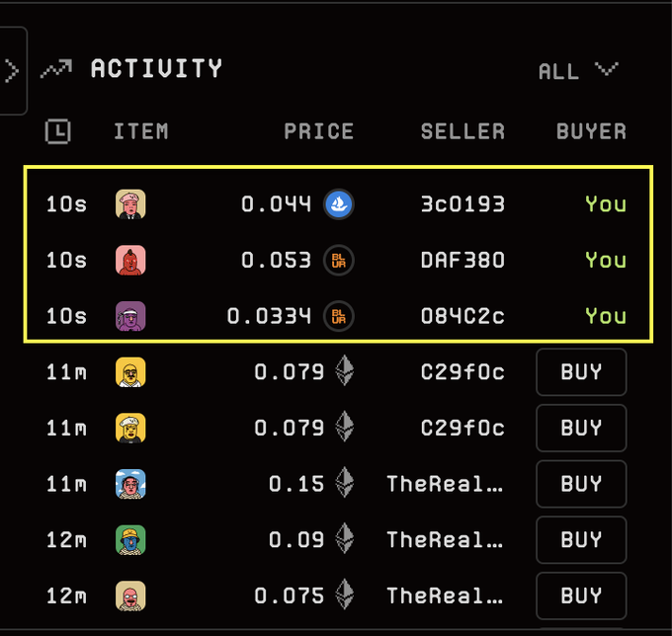Click the Ethereum icon next to 0.075
Image resolution: width=672 pixels, height=636 pixels.
point(345,595)
